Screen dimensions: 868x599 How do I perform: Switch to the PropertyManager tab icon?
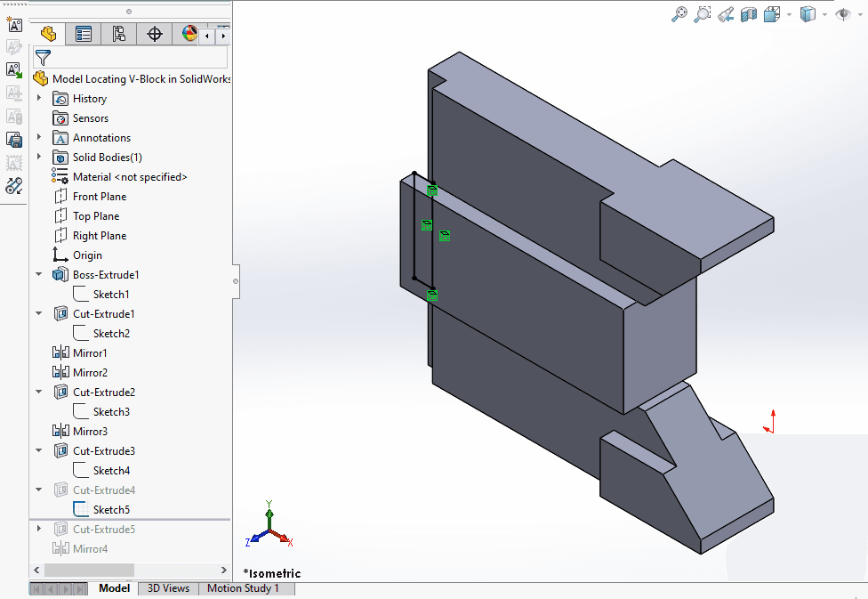point(84,34)
